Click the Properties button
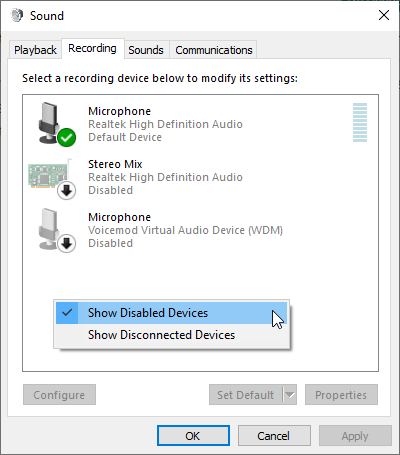 pos(341,395)
